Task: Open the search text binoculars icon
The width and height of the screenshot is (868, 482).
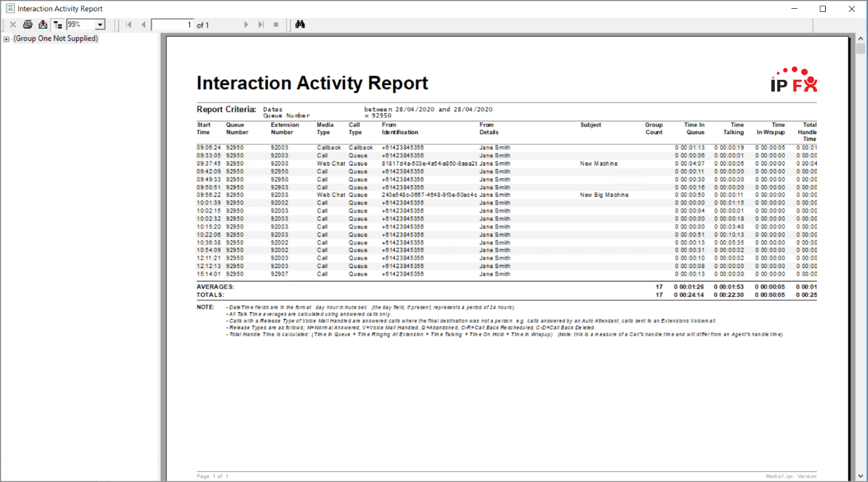Action: pos(300,25)
